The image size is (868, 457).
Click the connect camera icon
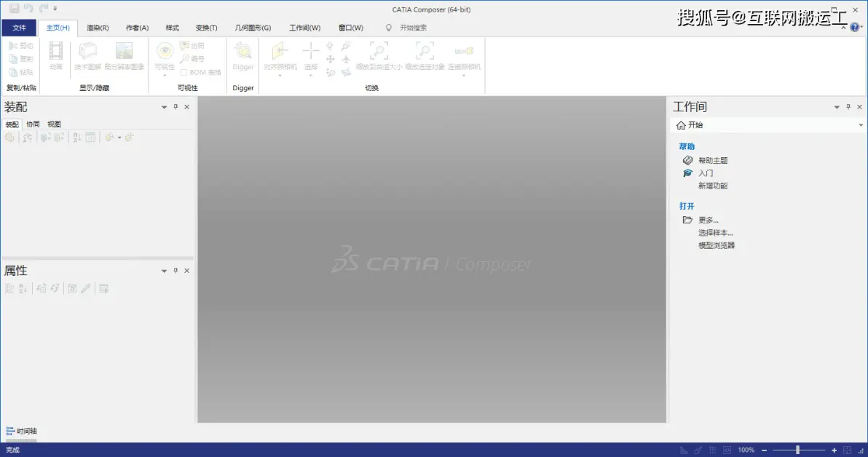(x=464, y=51)
